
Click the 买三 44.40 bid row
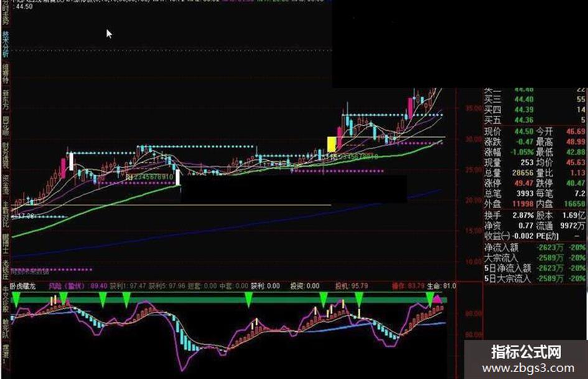click(x=534, y=100)
